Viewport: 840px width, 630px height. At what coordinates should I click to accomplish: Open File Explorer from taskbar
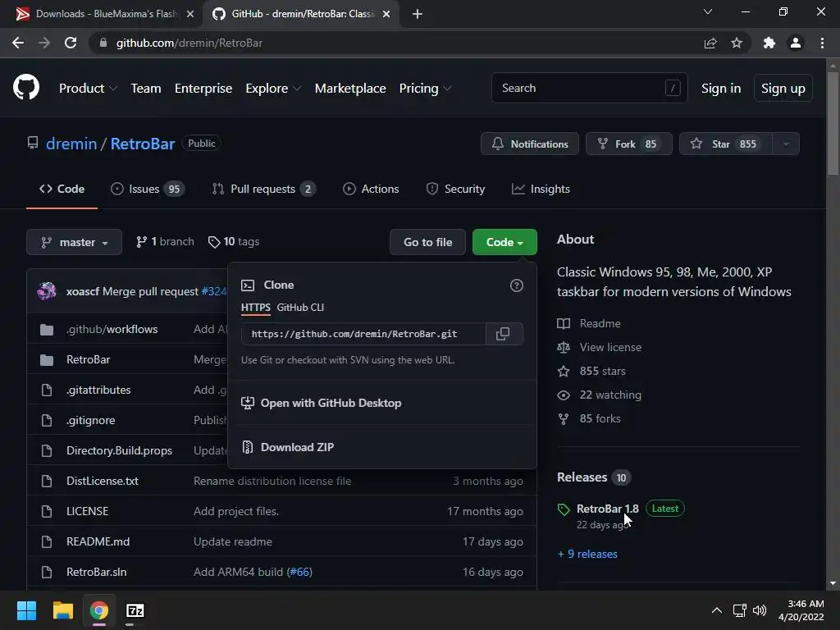click(x=62, y=610)
